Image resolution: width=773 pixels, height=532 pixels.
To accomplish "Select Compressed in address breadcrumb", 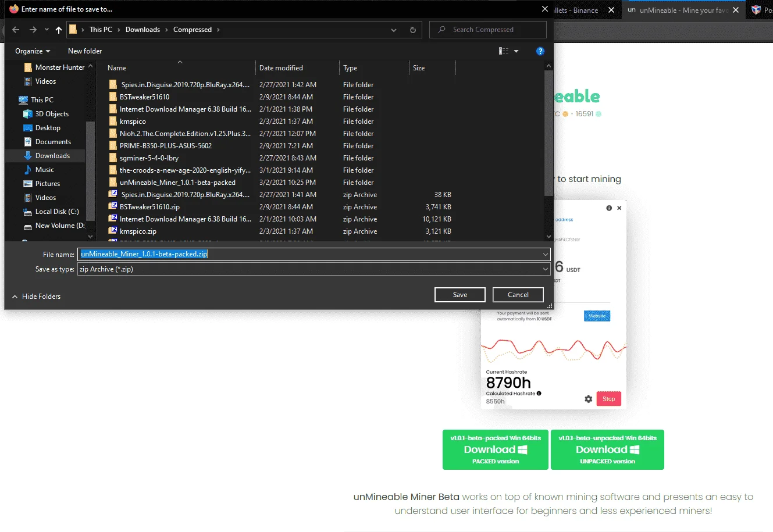I will [193, 30].
